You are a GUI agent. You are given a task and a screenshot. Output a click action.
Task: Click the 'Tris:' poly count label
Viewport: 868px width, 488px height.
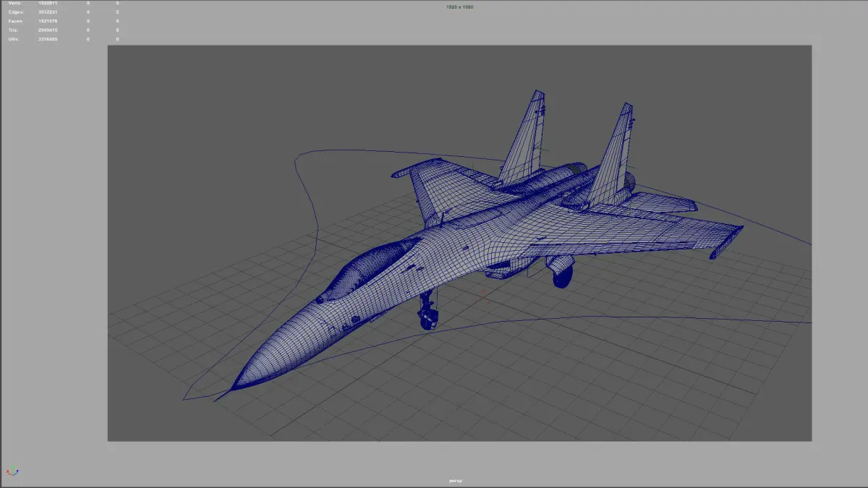tap(14, 30)
